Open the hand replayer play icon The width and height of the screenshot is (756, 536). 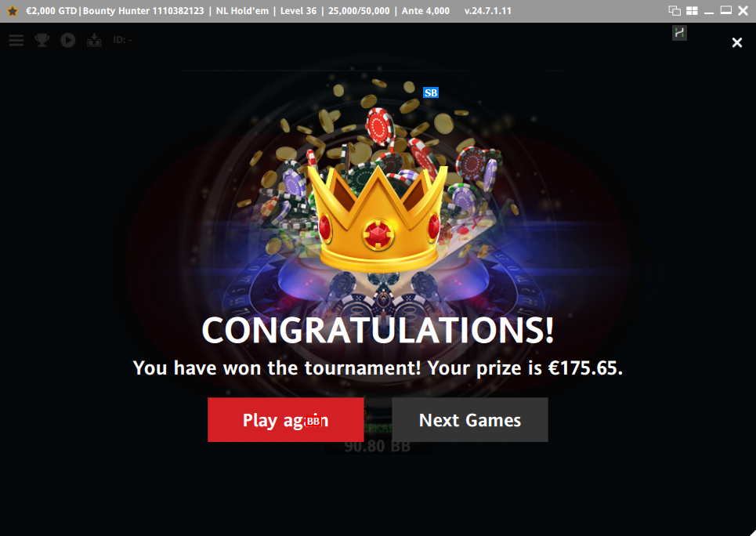[68, 40]
